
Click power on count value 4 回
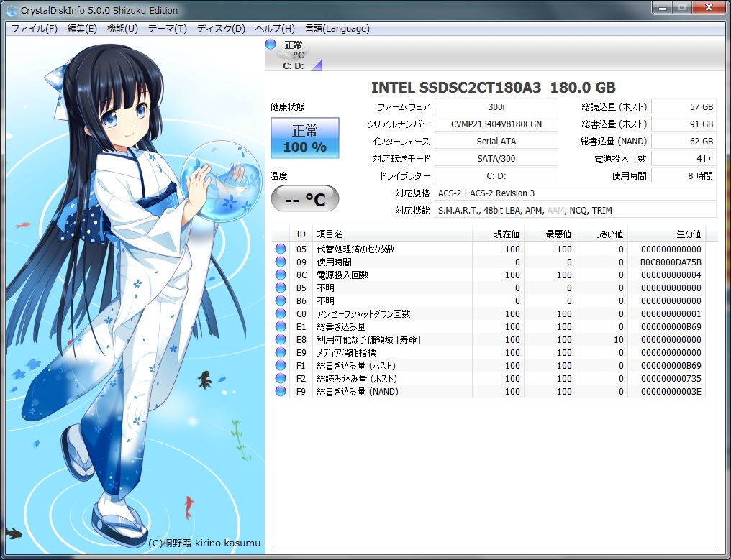[684, 158]
